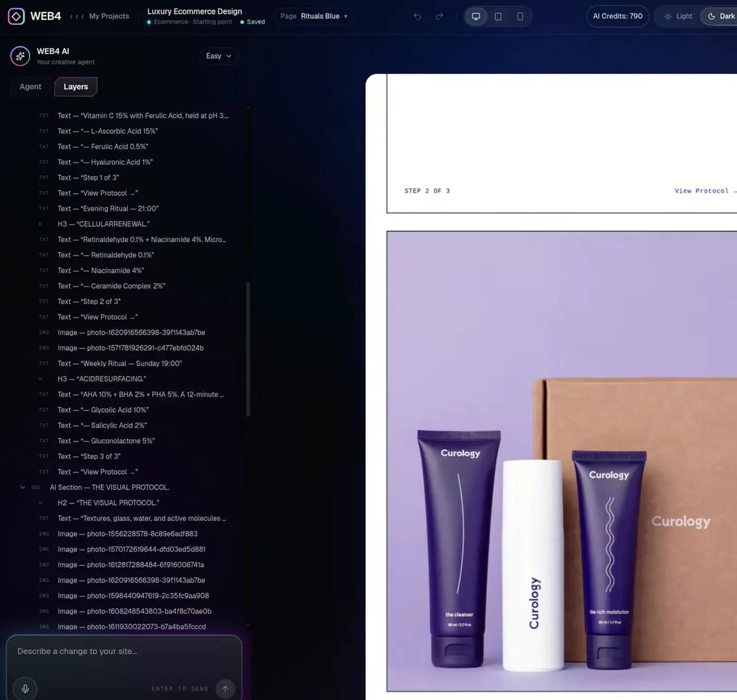Go back via the triple chevron icon
Screen dimensions: 737x700
click(x=77, y=16)
